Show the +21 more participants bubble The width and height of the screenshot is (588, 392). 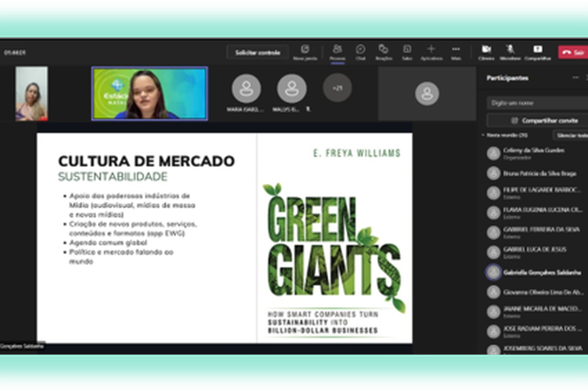337,88
